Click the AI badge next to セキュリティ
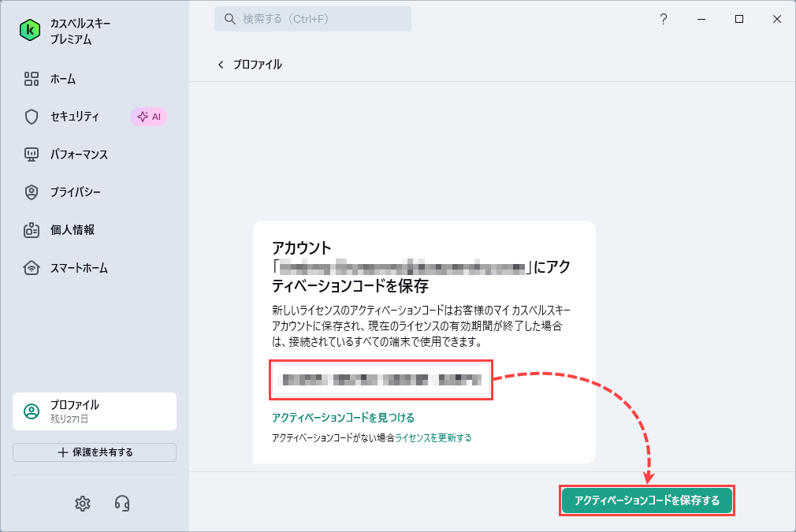796x532 pixels. click(x=149, y=117)
